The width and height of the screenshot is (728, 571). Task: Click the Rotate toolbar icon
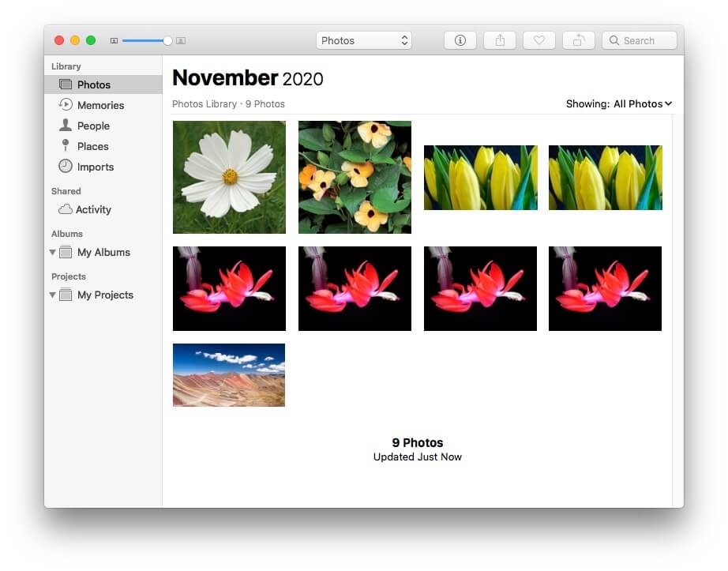click(578, 40)
